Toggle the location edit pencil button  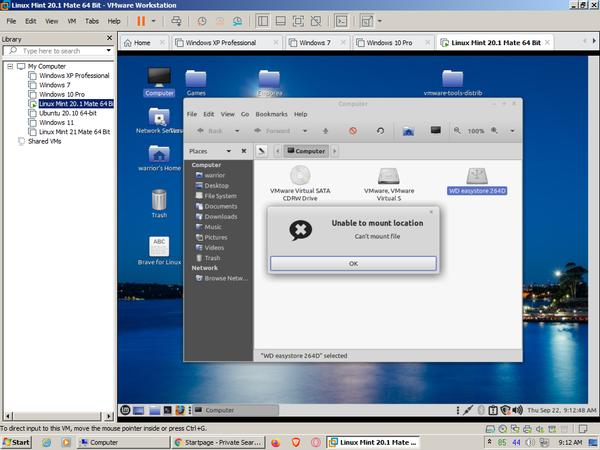point(261,151)
